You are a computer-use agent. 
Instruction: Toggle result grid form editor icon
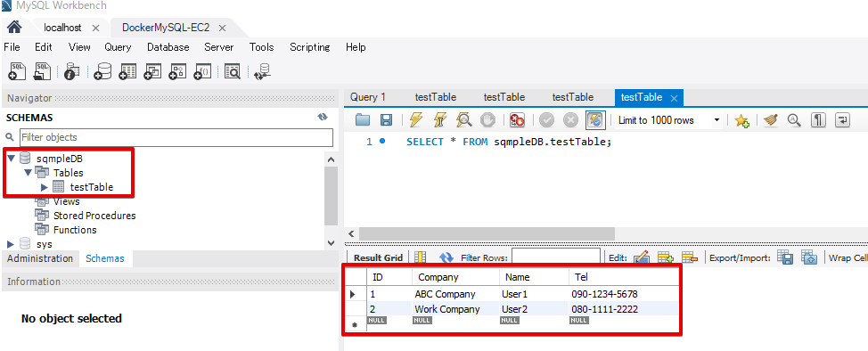click(420, 257)
